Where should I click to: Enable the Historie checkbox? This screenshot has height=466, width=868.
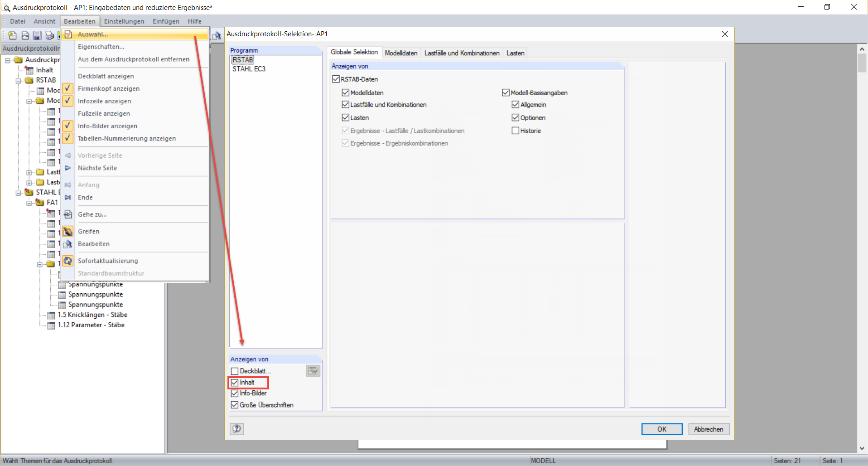[516, 131]
